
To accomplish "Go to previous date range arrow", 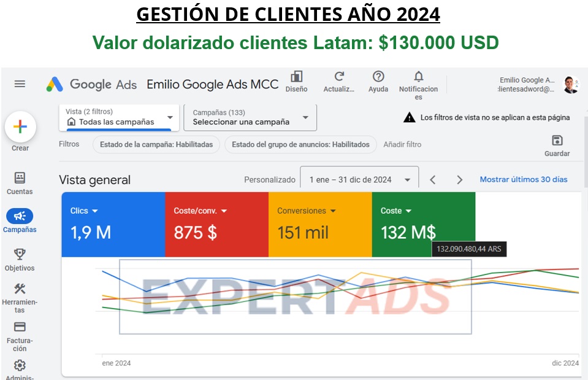I will click(432, 180).
